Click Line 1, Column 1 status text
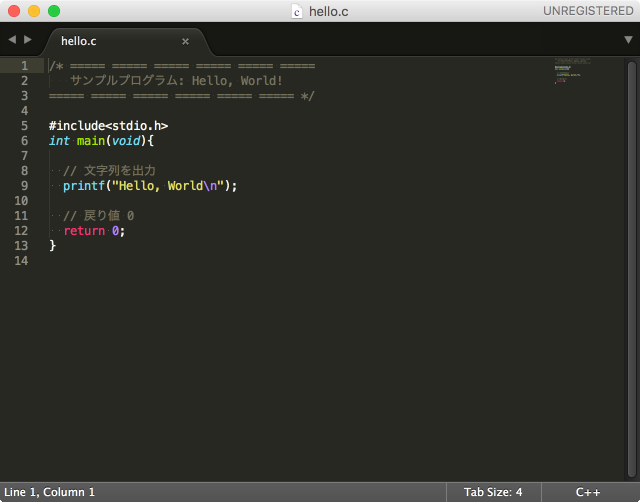This screenshot has width=640, height=502. pos(49,492)
